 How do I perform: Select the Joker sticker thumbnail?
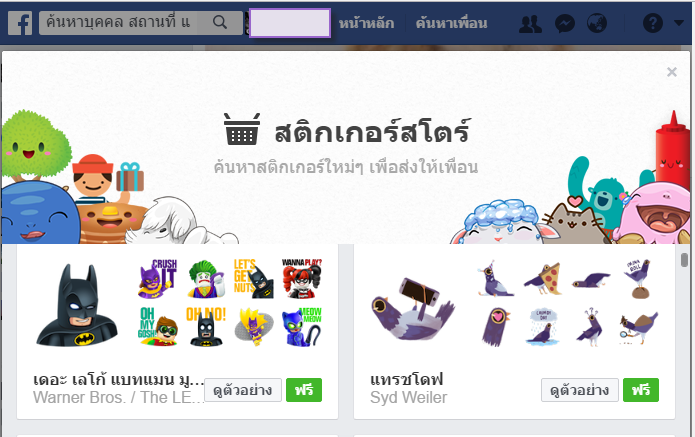pos(206,280)
